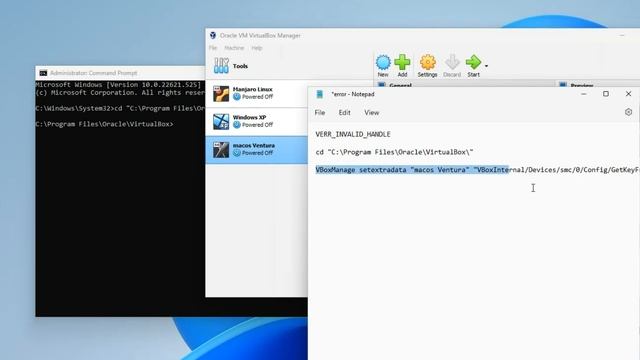Open Notepad File menu
Viewport: 640px width, 360px height.
coord(320,113)
